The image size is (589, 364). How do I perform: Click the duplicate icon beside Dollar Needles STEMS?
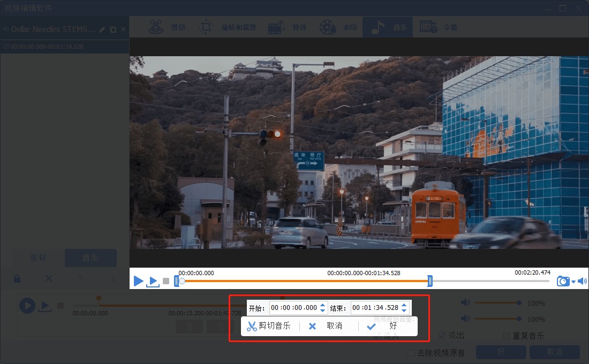[x=112, y=29]
